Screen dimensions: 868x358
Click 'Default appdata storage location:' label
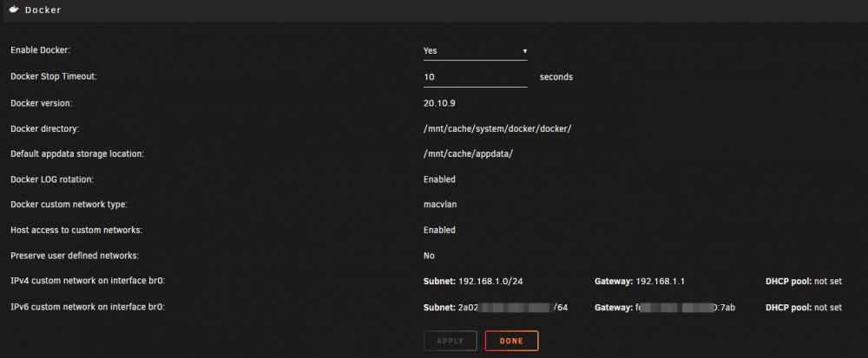click(77, 153)
